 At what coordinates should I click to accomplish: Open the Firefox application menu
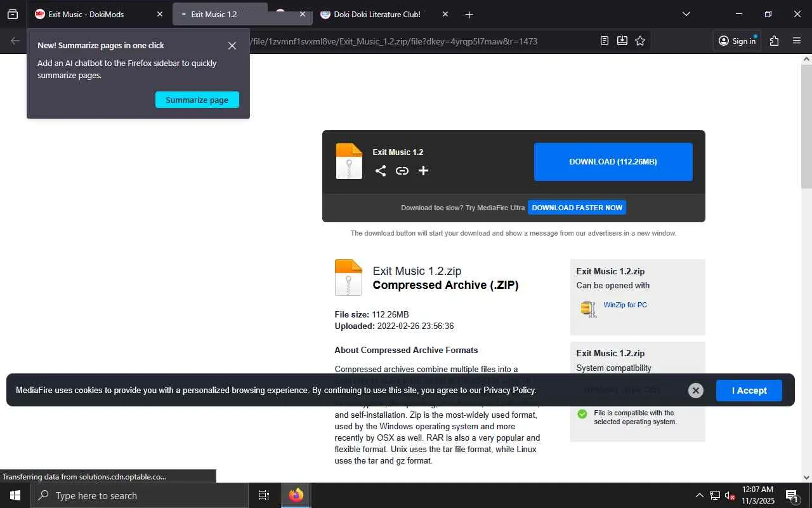(797, 41)
